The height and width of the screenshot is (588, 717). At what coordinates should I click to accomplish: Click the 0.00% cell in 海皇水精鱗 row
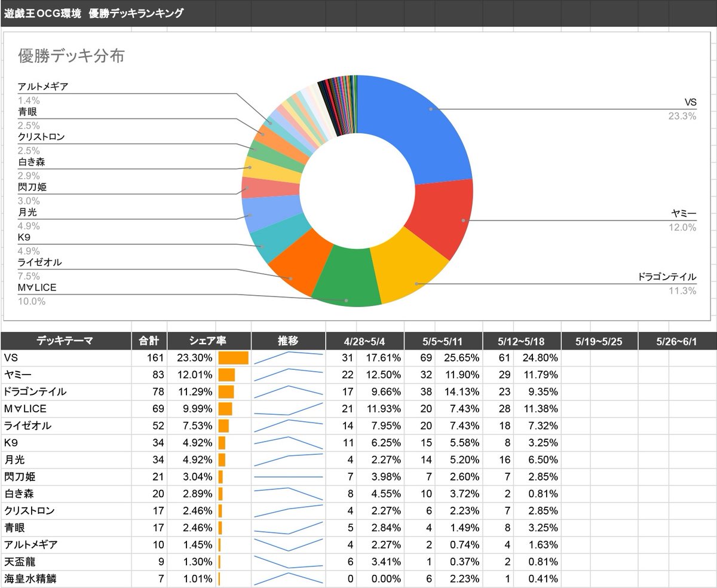381,579
